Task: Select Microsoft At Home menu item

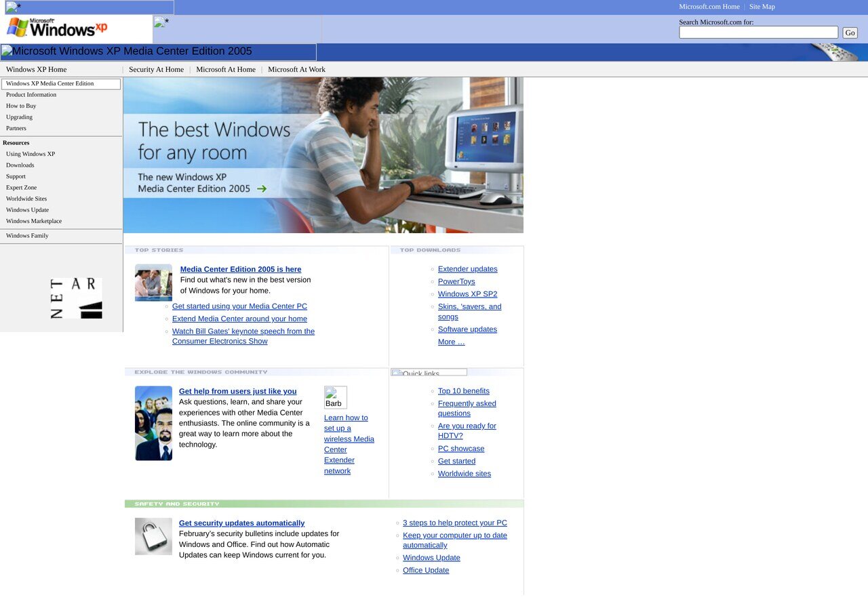Action: tap(226, 69)
